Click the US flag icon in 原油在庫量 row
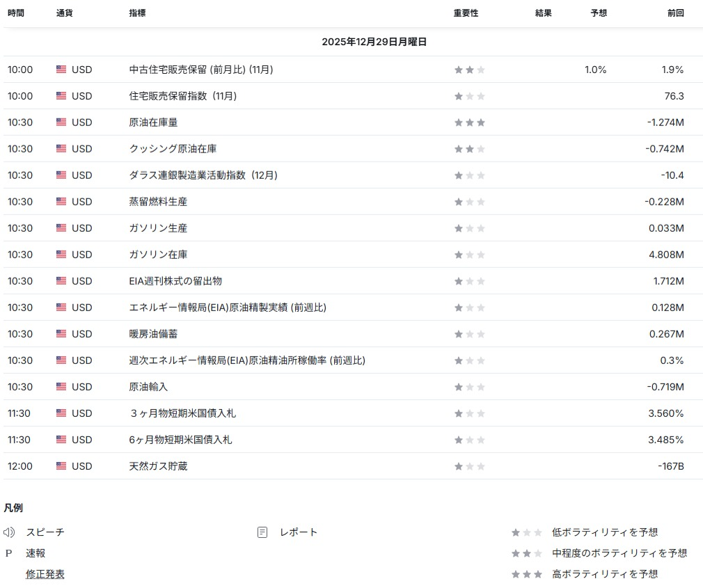This screenshot has width=703, height=588. [x=61, y=122]
